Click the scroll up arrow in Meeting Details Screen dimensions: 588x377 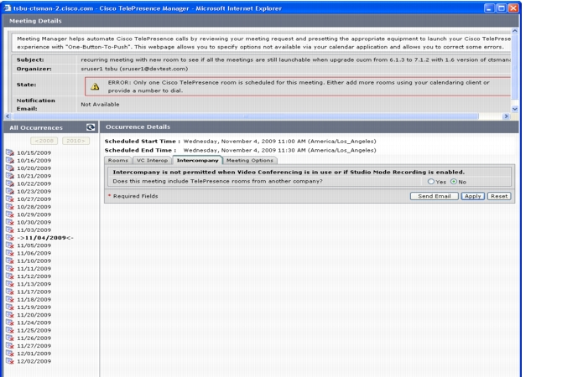pos(515,31)
